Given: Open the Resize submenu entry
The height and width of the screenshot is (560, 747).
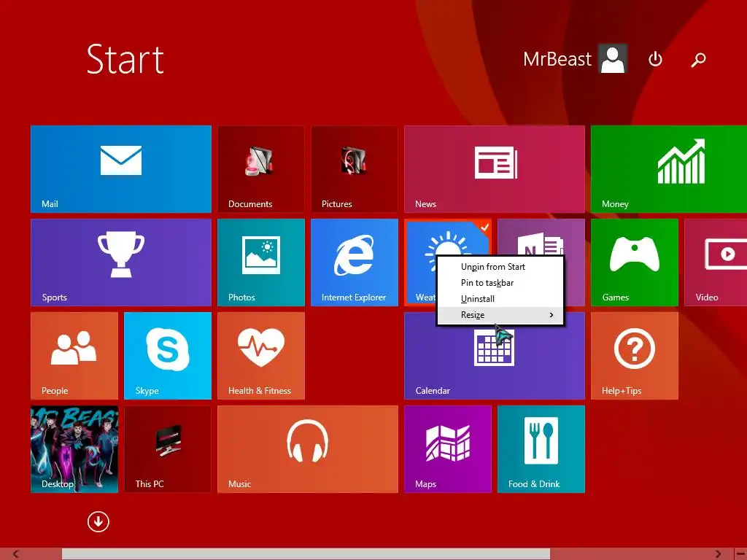Looking at the screenshot, I should click(500, 315).
